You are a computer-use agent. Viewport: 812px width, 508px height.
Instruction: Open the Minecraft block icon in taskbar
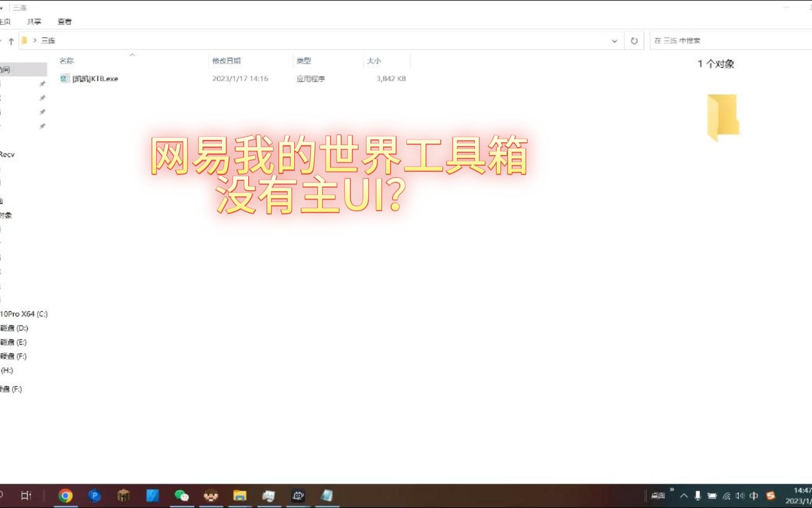pyautogui.click(x=124, y=495)
